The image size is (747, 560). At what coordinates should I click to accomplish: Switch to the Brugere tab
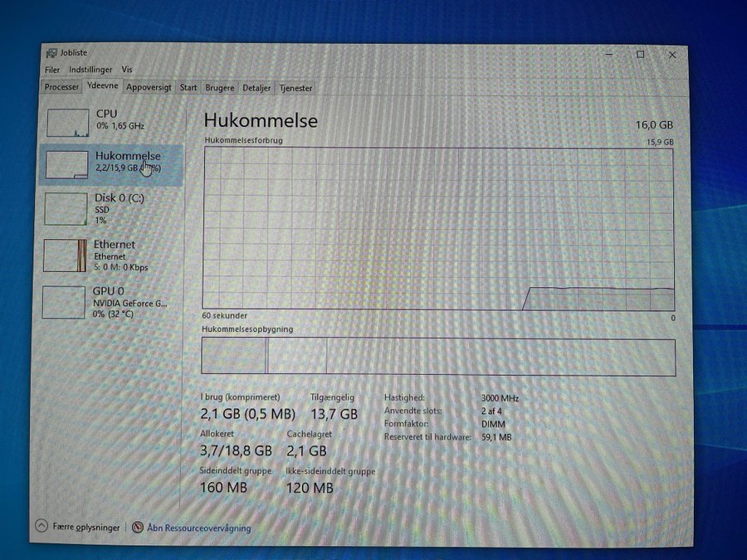click(x=220, y=88)
